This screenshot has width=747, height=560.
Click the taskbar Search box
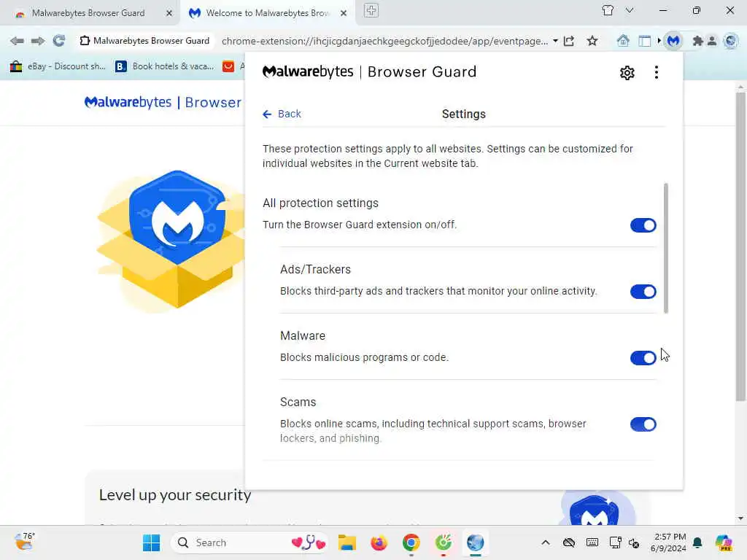coord(249,542)
